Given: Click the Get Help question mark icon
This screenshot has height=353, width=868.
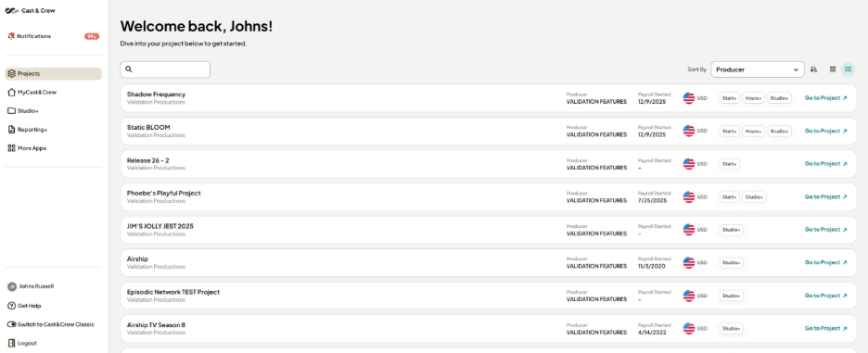Looking at the screenshot, I should point(12,306).
